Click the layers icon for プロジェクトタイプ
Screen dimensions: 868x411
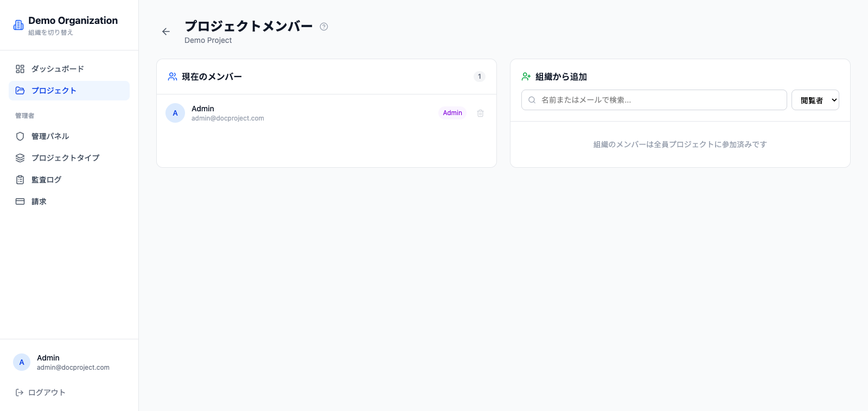tap(20, 158)
